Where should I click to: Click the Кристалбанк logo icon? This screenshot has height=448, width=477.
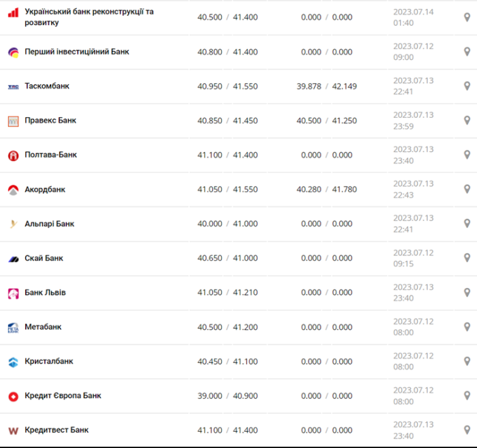pyautogui.click(x=13, y=362)
